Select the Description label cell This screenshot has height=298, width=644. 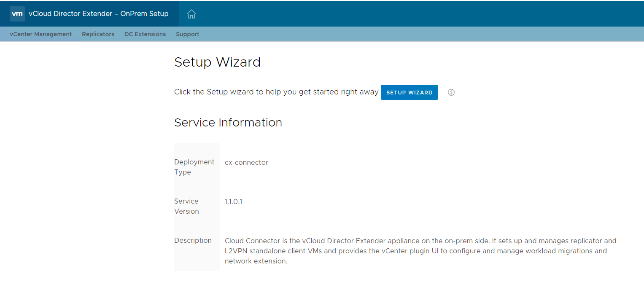pos(193,241)
